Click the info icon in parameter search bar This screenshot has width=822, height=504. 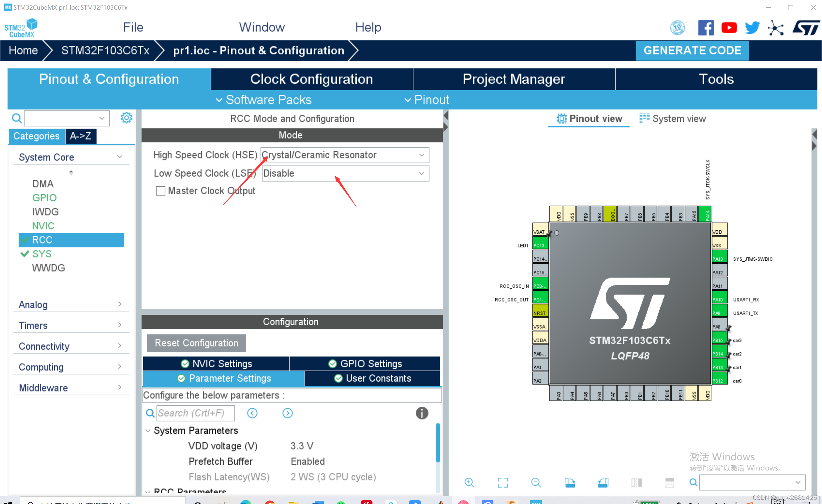pyautogui.click(x=422, y=412)
